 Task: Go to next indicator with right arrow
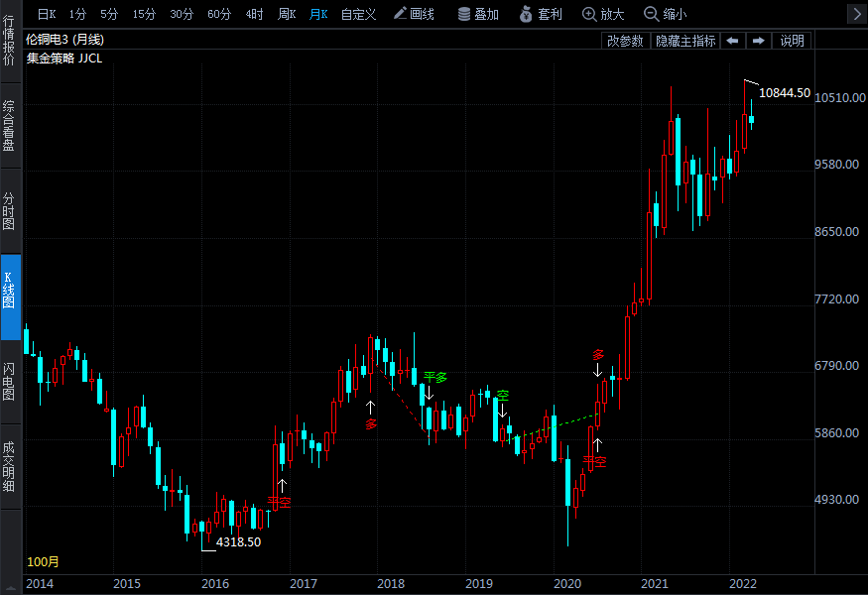click(759, 41)
